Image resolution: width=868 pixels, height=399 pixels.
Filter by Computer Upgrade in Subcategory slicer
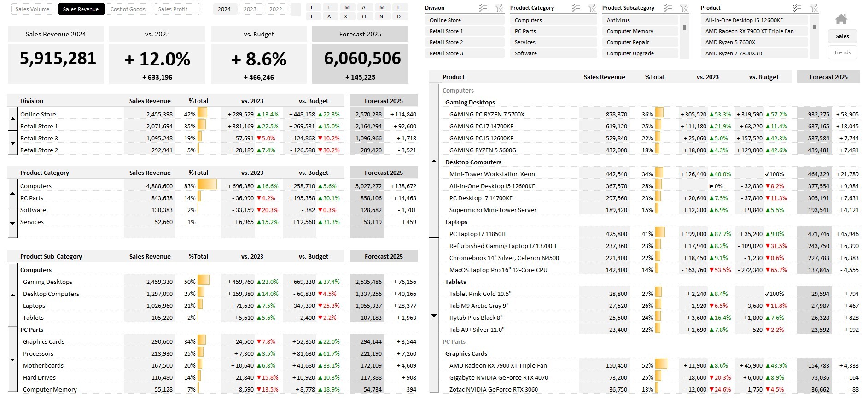pos(640,53)
